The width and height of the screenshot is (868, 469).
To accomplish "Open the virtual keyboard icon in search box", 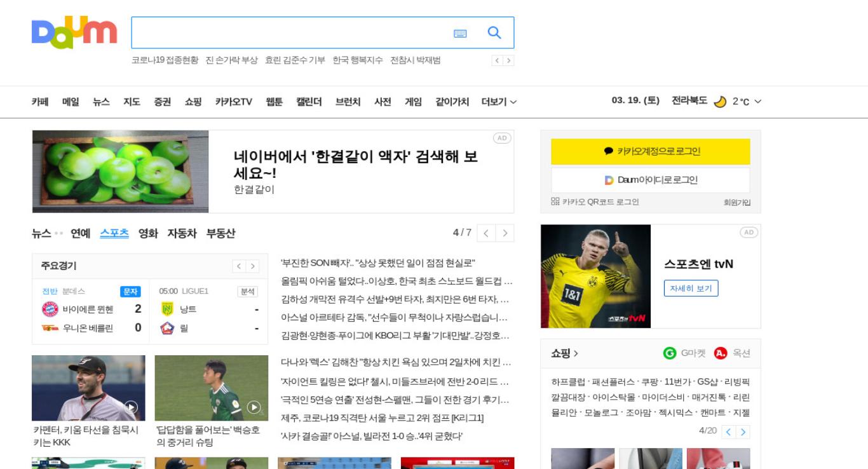I will pos(460,33).
